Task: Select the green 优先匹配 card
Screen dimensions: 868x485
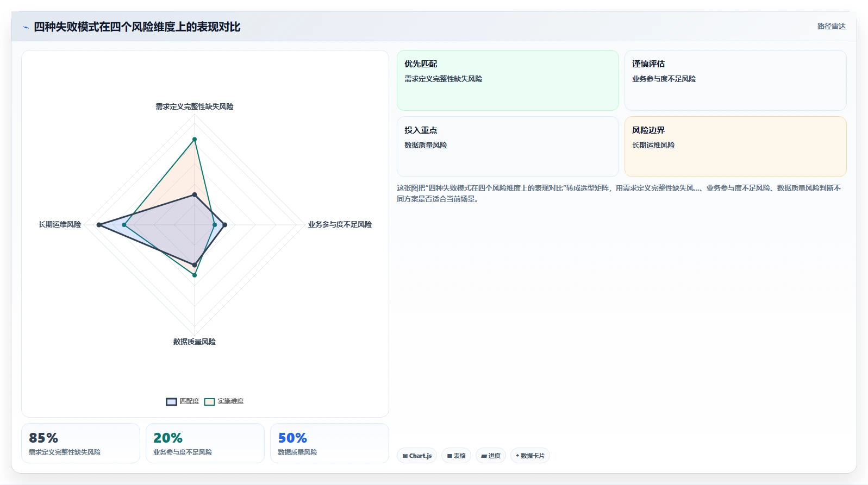Action: (x=508, y=80)
